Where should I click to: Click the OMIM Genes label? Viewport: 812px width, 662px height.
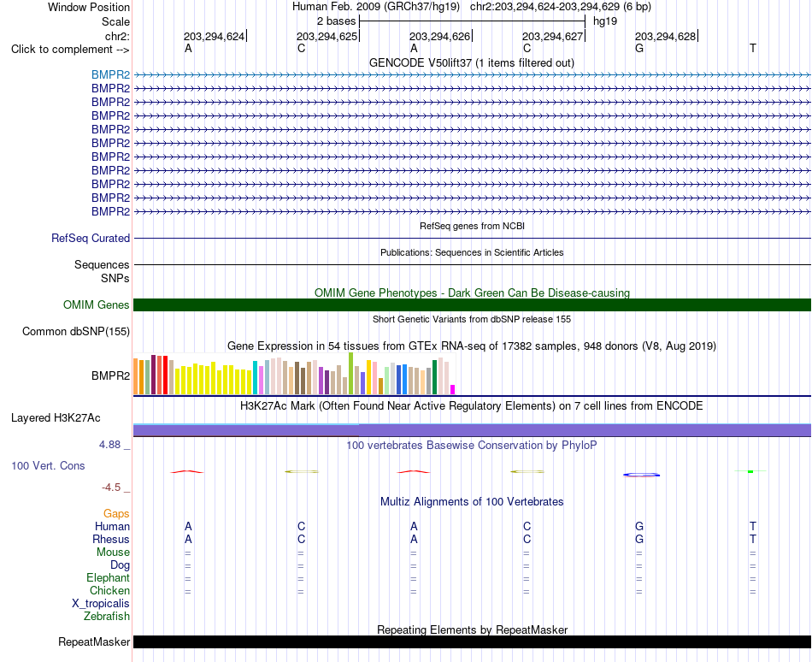click(96, 304)
